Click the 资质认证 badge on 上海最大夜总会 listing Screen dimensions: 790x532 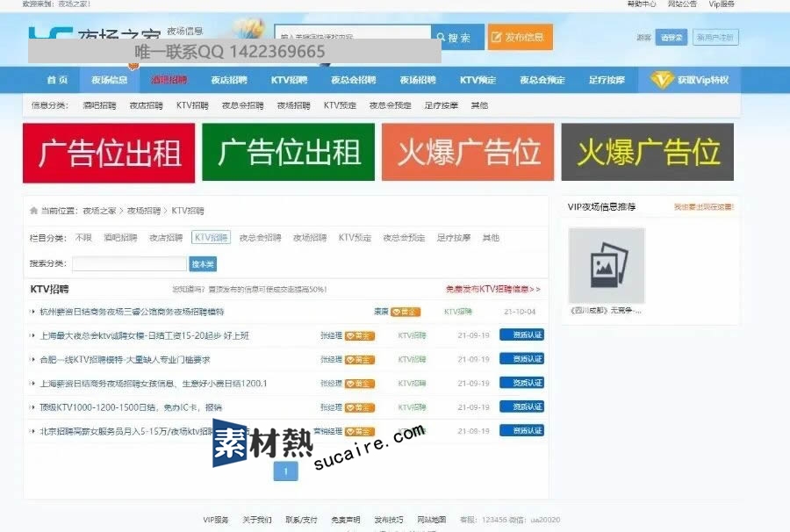click(x=521, y=335)
